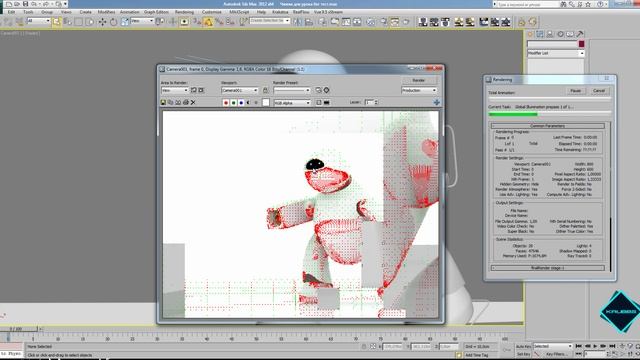Open the Create Selection Set dropdown
Viewport: 640px width, 360px height.
click(x=270, y=20)
